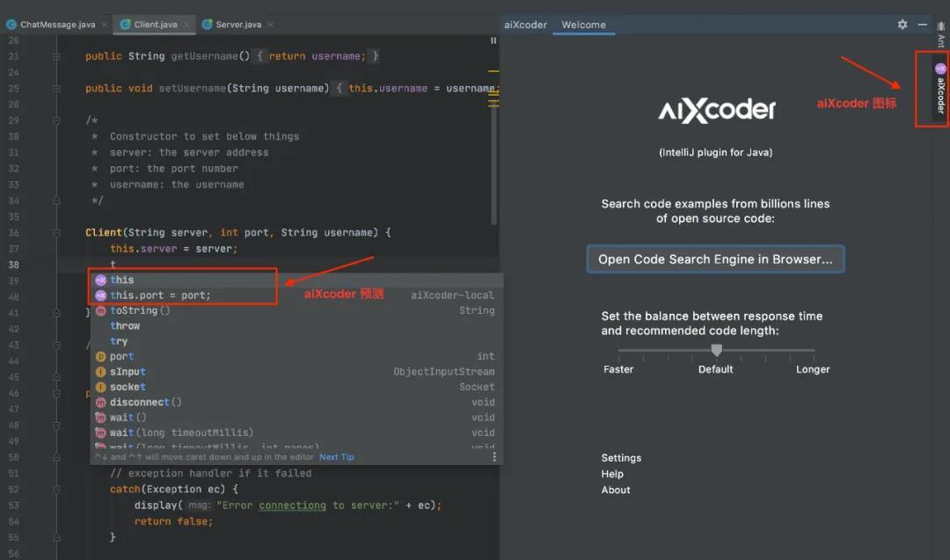Click the ChatMessage.java class file icon

(11, 25)
